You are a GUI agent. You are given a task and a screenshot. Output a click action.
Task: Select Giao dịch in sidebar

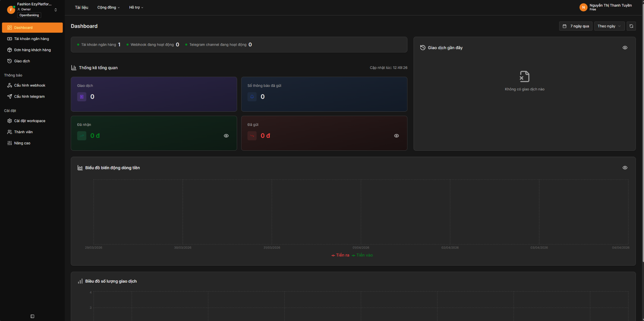tap(22, 61)
